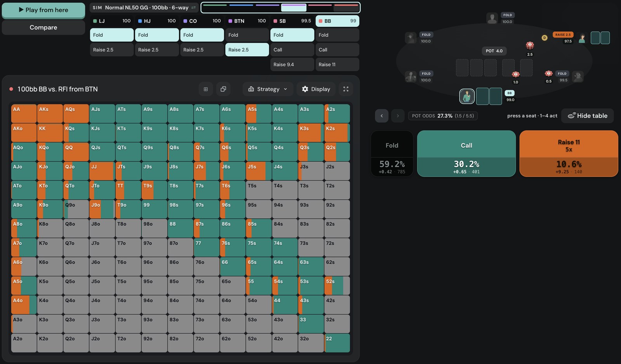Click the BTN player avatar

pyautogui.click(x=582, y=38)
